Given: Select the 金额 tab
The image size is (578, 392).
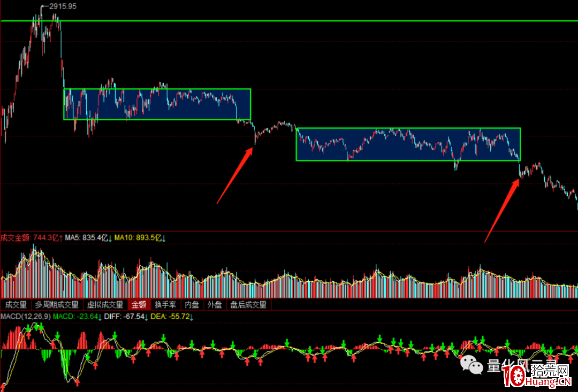Looking at the screenshot, I should coord(139,305).
